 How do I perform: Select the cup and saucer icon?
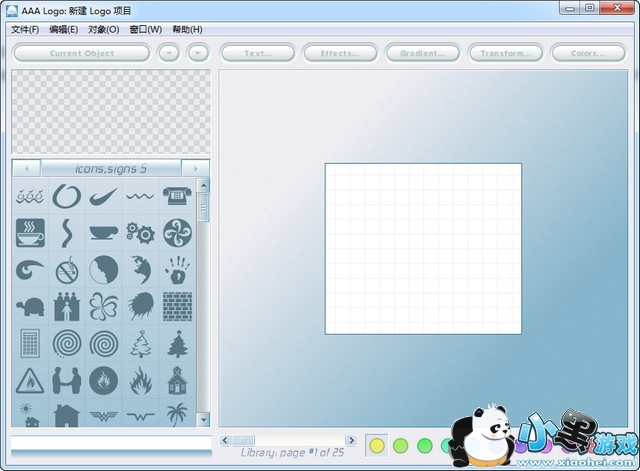coord(104,233)
